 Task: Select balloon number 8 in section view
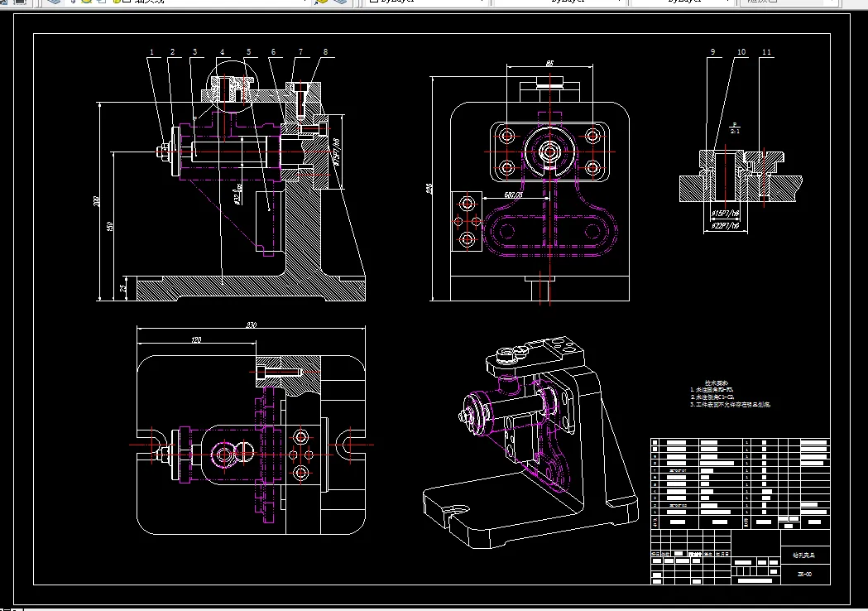(x=325, y=52)
